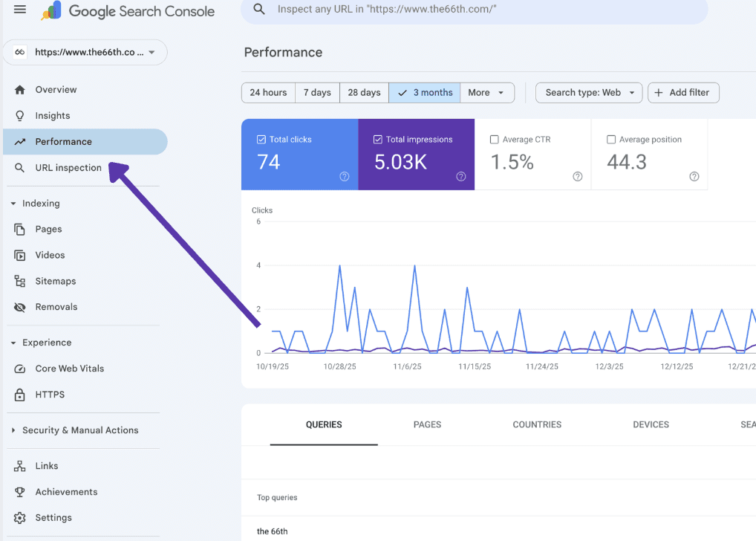Switch to the QUERIES tab
Image resolution: width=756 pixels, height=541 pixels.
pyautogui.click(x=324, y=424)
